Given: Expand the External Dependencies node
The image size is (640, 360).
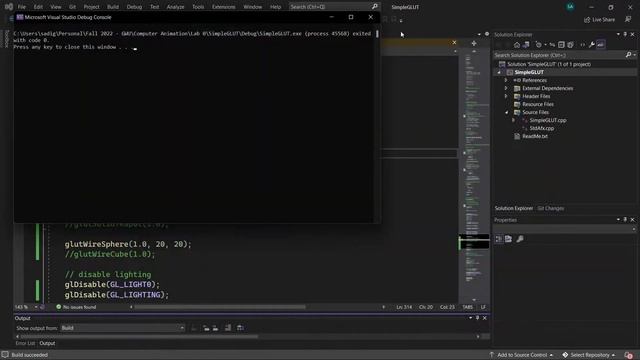Looking at the screenshot, I should 506,88.
